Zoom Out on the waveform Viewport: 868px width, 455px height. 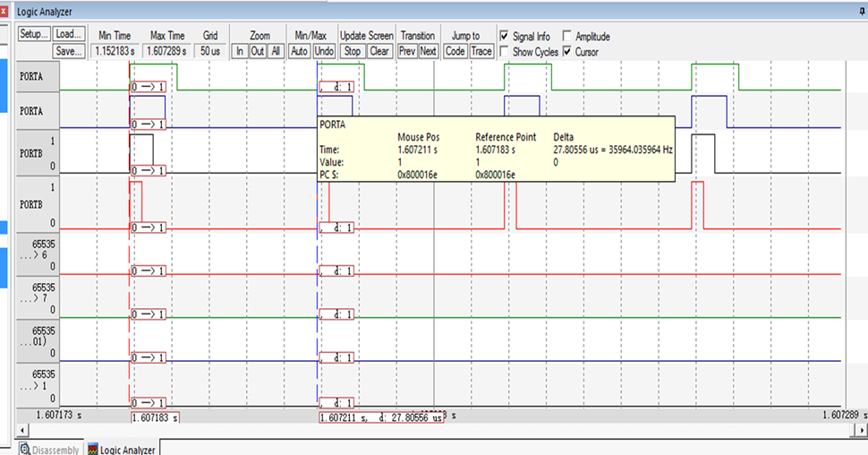tap(258, 51)
